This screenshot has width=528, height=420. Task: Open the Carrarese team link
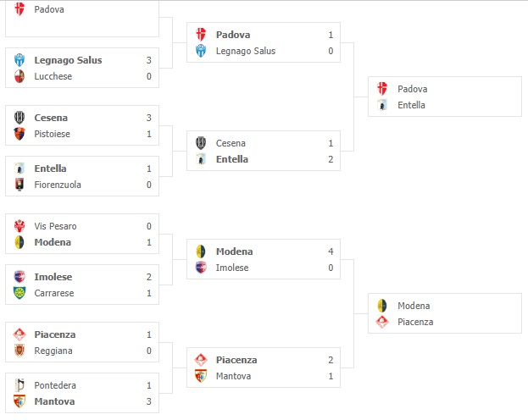[x=54, y=294]
